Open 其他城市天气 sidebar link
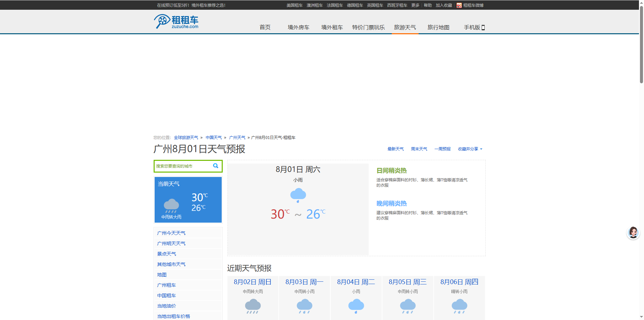The height and width of the screenshot is (320, 644). (x=171, y=264)
